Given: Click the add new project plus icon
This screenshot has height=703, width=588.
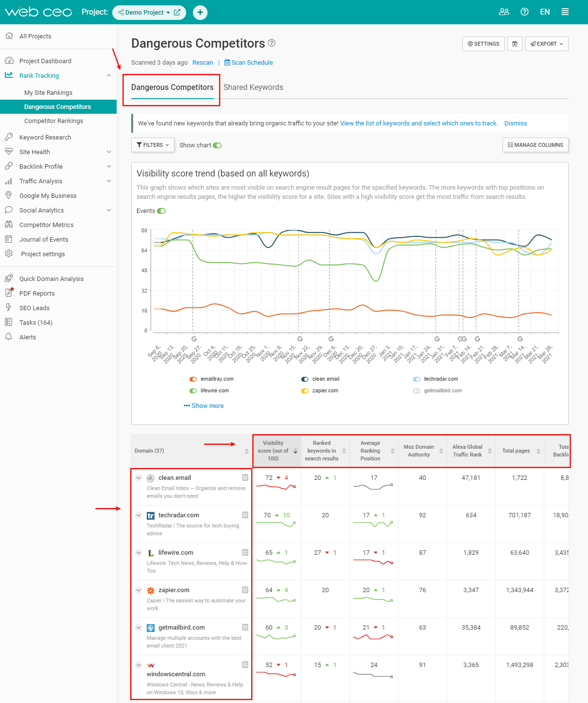Looking at the screenshot, I should [x=200, y=12].
